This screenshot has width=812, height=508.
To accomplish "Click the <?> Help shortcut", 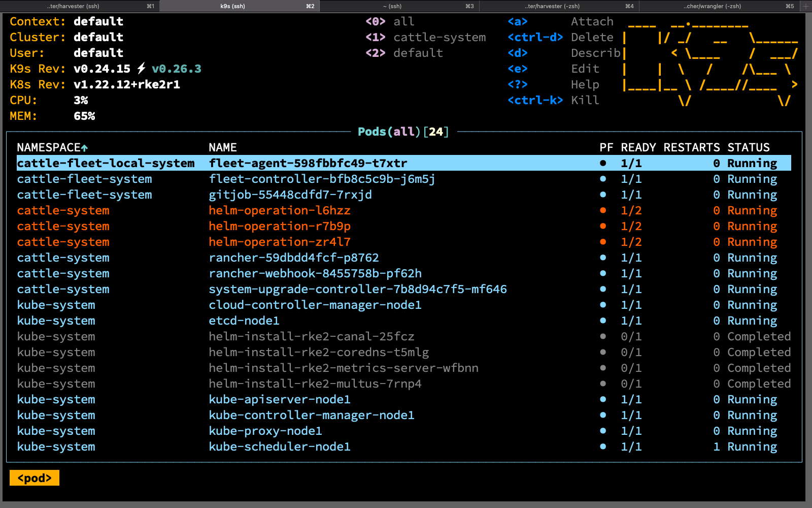I will tap(554, 84).
